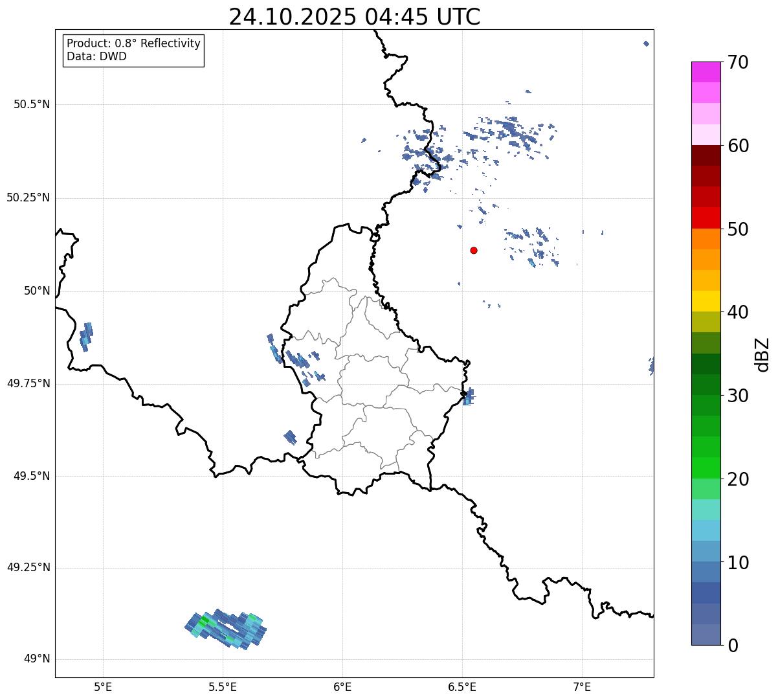Click the radar echo near 49.85°N 4.9°E
778x700 pixels.
click(86, 336)
